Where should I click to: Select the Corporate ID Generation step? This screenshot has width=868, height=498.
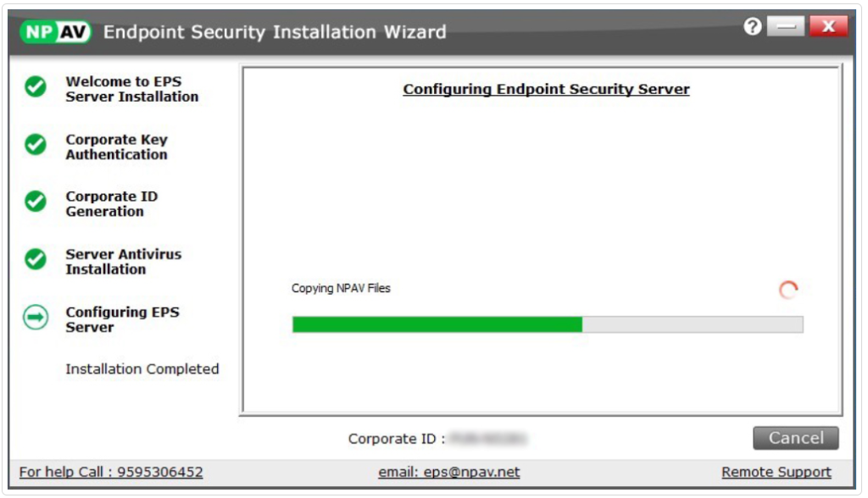[x=111, y=203]
